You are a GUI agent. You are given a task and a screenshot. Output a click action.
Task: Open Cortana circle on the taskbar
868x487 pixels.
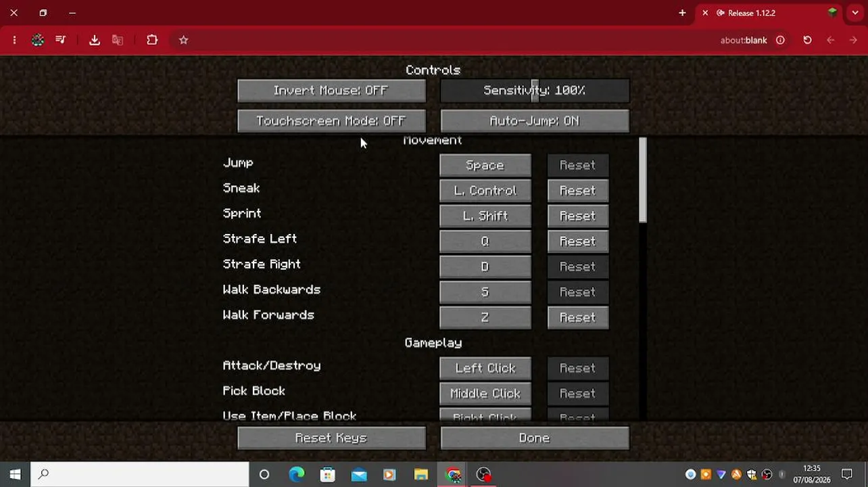click(x=264, y=474)
